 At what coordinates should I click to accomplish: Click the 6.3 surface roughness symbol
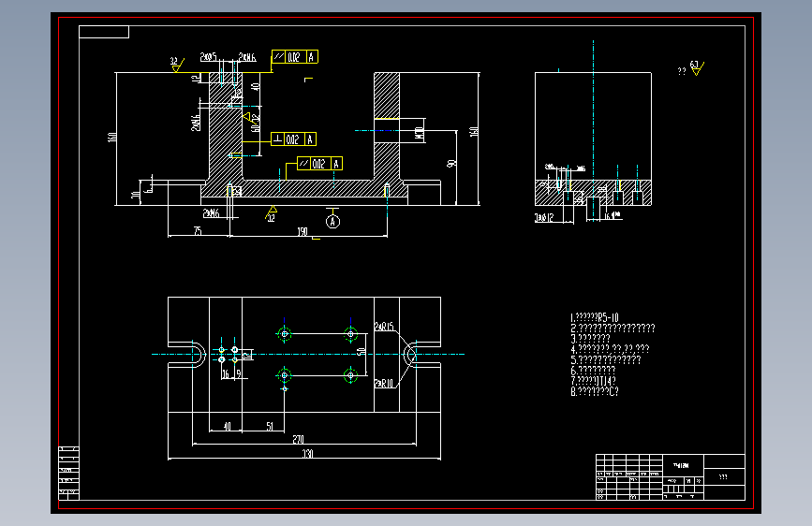pyautogui.click(x=697, y=67)
